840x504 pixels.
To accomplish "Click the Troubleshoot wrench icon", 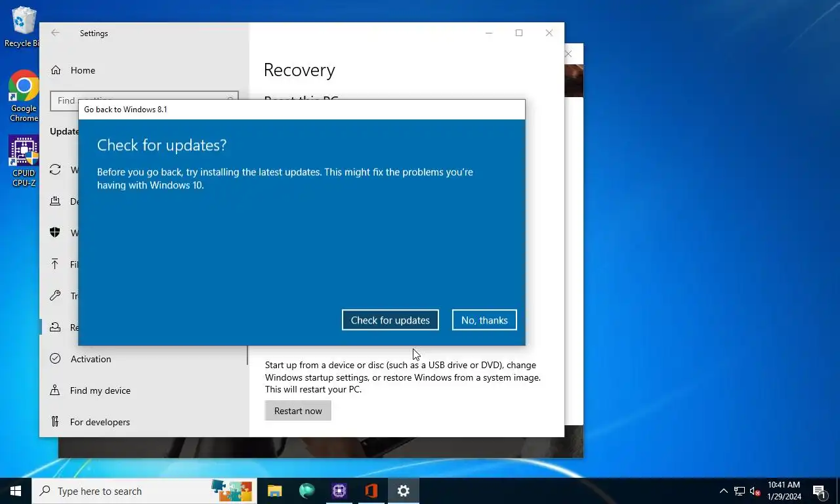I will point(56,296).
